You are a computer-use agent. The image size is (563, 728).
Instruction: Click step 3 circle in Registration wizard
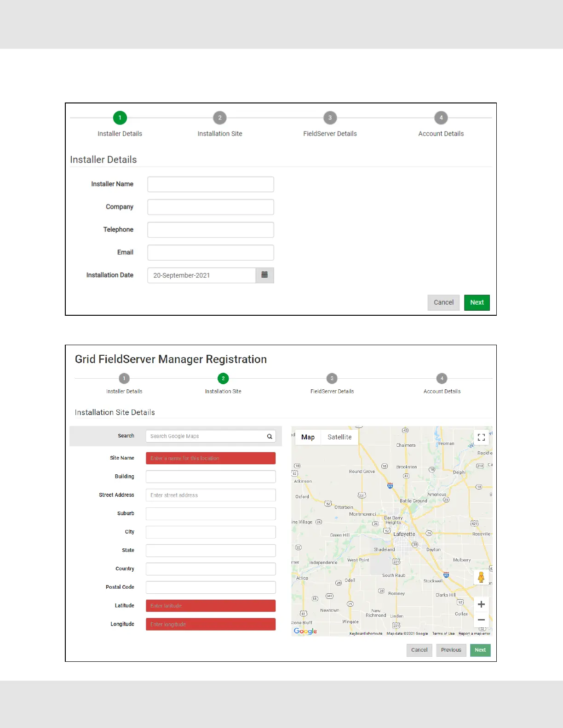point(332,378)
